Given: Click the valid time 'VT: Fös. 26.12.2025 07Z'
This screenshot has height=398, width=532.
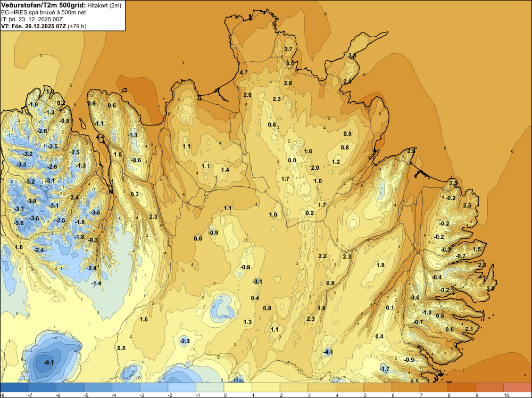Looking at the screenshot, I should 33,26.
